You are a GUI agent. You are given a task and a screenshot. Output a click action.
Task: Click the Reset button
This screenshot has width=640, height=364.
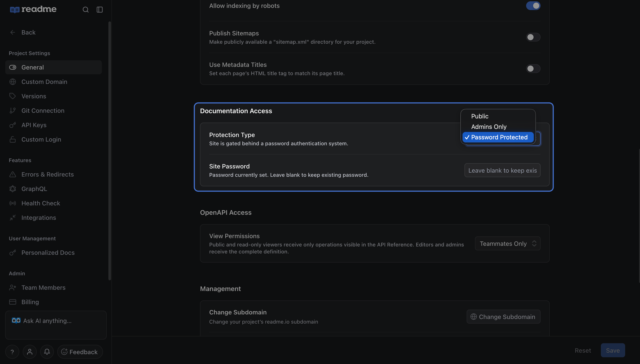pos(583,350)
